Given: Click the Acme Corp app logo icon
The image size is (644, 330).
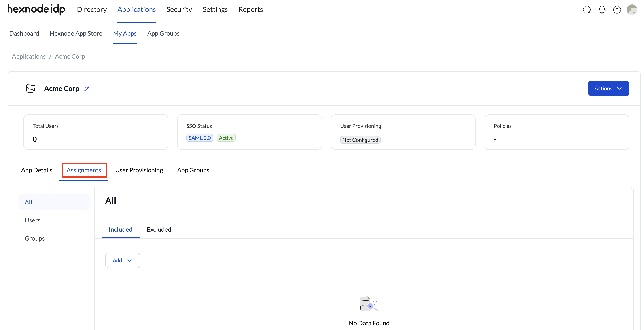Looking at the screenshot, I should tap(30, 88).
